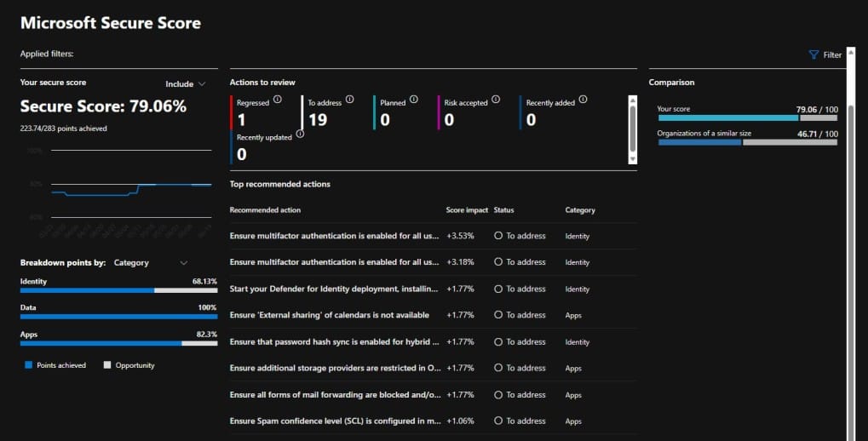Open the Risk accepted actions count 0

(x=449, y=119)
